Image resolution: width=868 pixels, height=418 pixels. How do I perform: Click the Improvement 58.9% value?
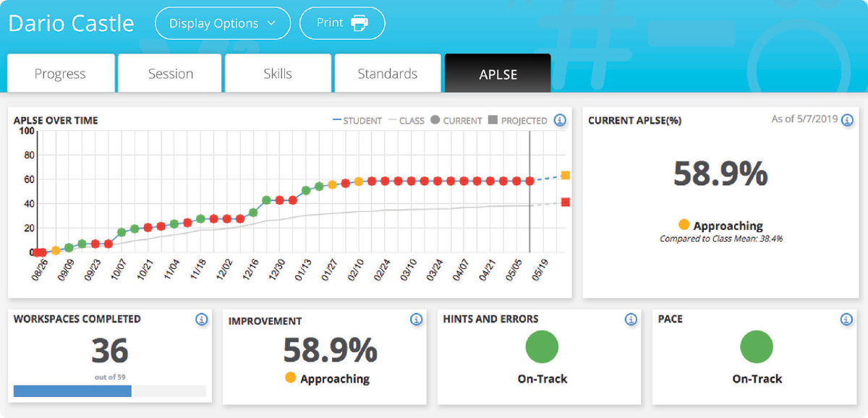click(330, 350)
